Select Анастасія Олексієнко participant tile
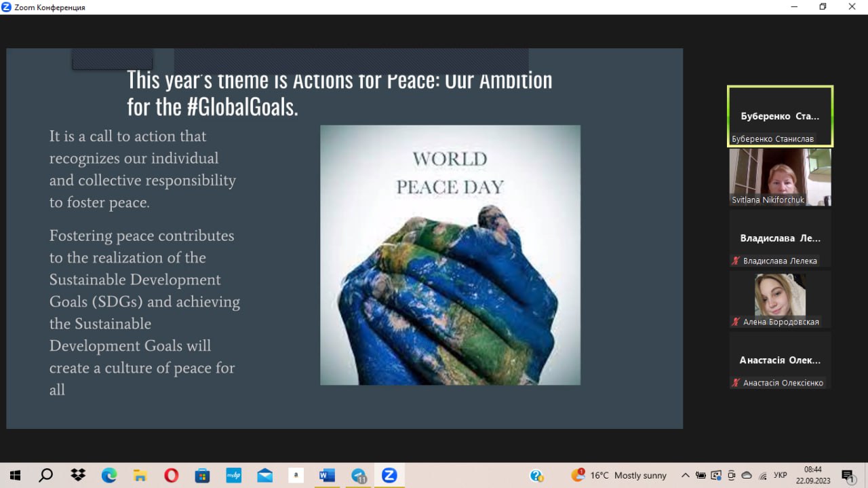The image size is (868, 488). [x=780, y=360]
